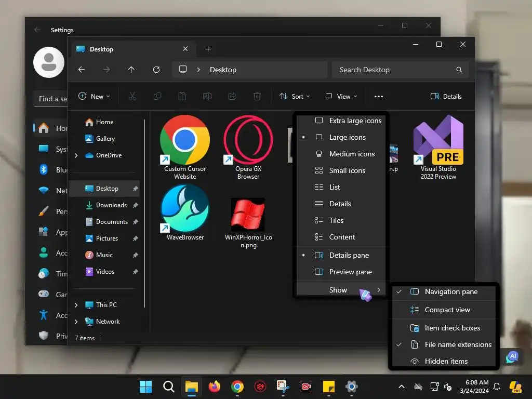Open the Settings gear on taskbar
Viewport: 532px width, 399px height.
pyautogui.click(x=352, y=387)
